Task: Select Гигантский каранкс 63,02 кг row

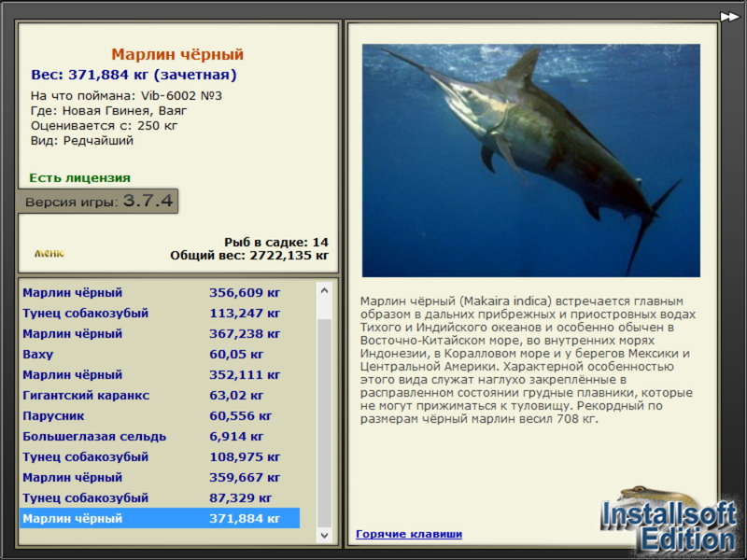Action: 160,395
